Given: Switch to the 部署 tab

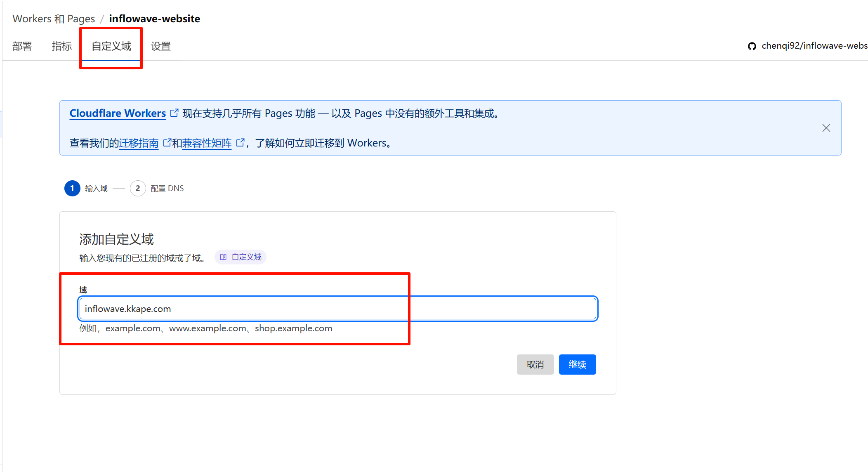Looking at the screenshot, I should click(22, 46).
